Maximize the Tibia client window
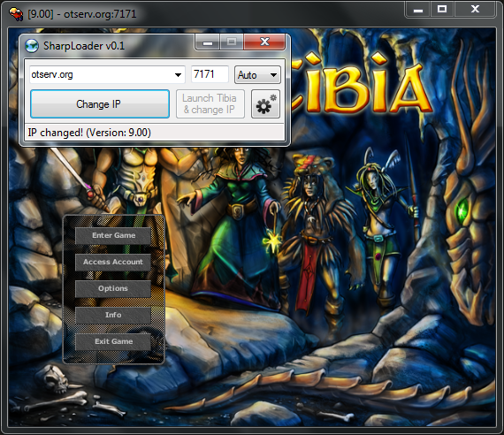 [x=442, y=10]
